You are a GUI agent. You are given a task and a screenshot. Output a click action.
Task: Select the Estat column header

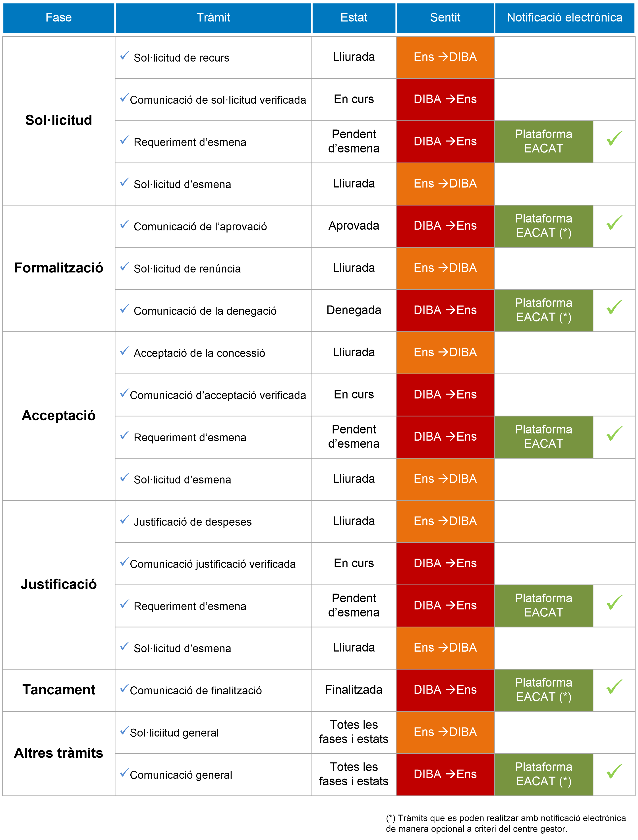coord(354,17)
